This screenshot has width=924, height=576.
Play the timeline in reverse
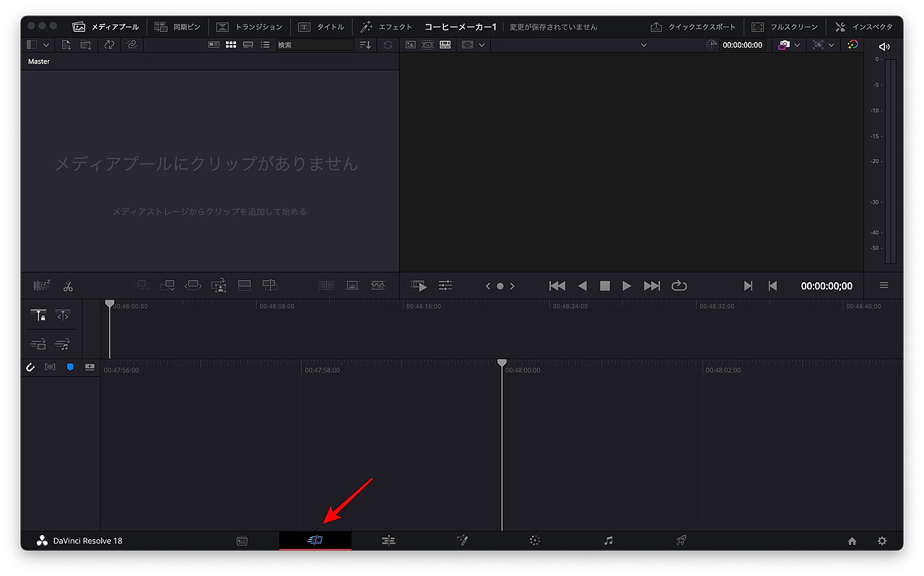coord(583,286)
